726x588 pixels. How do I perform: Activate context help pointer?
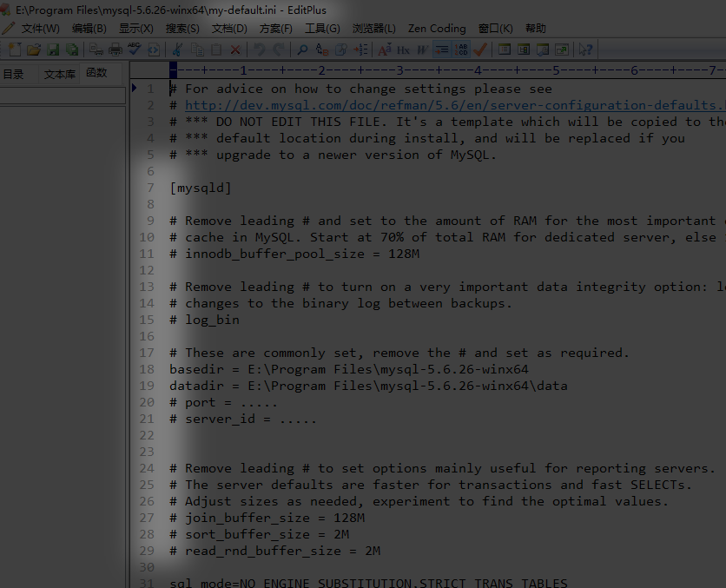click(585, 50)
